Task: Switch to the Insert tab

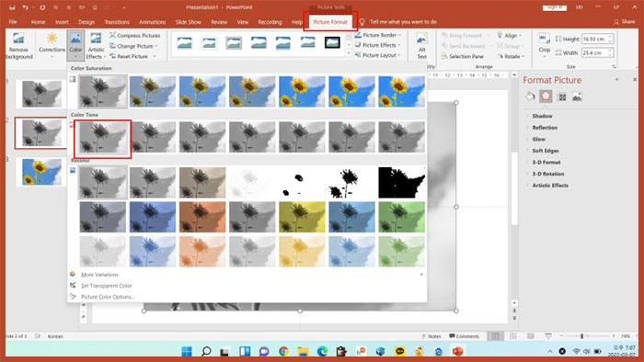Action: (x=62, y=22)
